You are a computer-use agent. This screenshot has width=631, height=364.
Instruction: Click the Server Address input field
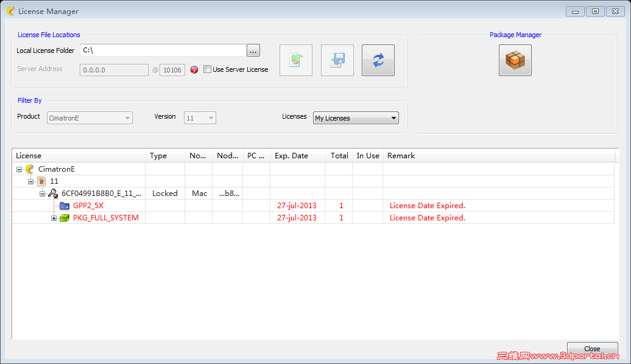[114, 70]
